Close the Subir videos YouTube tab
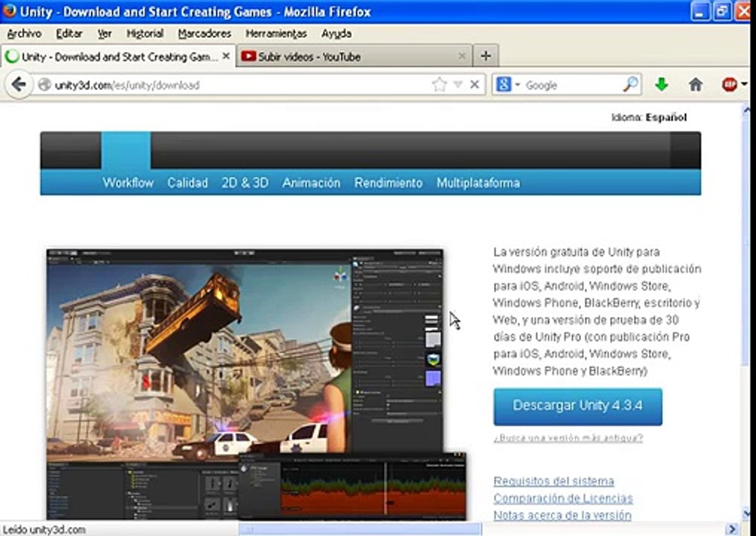 (462, 56)
